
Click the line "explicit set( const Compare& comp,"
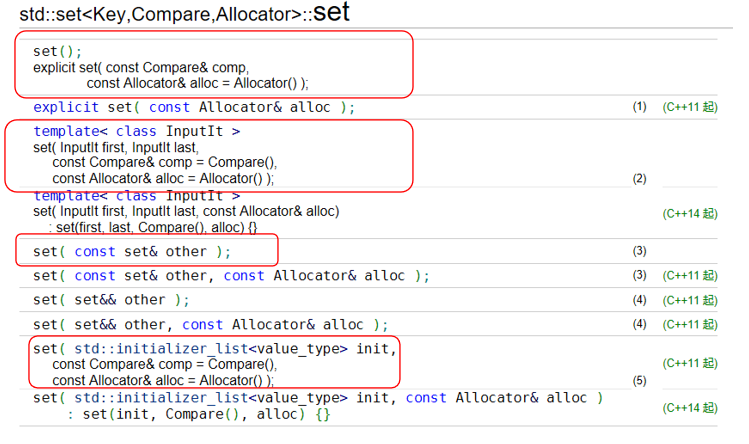pyautogui.click(x=141, y=67)
